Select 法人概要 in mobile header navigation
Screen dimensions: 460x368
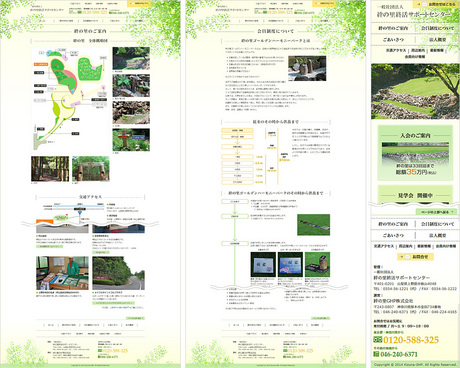point(437,40)
